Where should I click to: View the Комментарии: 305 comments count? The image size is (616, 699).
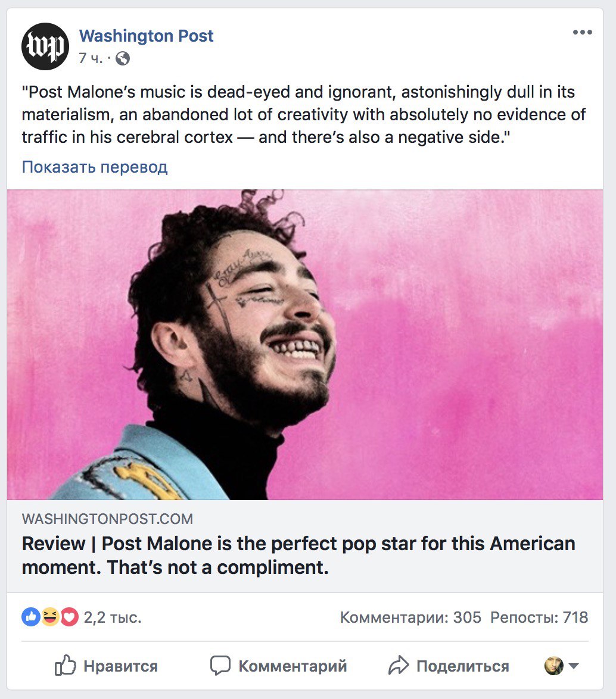[x=411, y=617]
